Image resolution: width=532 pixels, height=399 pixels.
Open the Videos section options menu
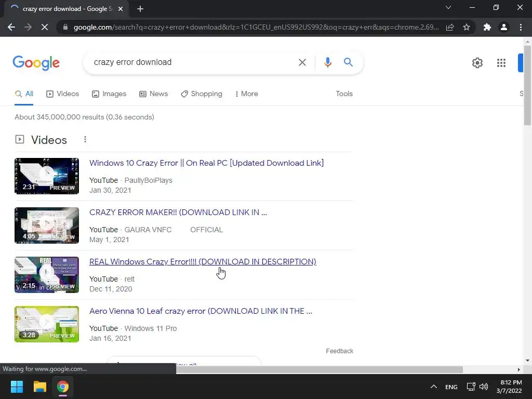[x=85, y=139]
